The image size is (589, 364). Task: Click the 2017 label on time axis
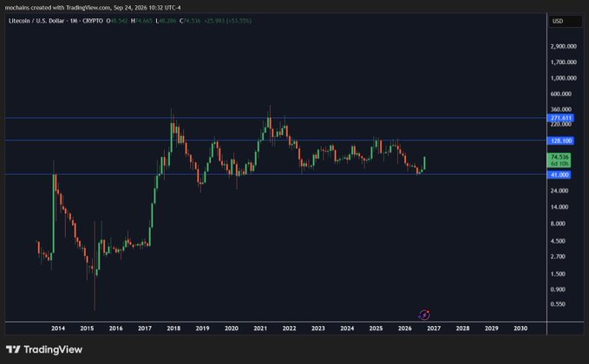(145, 328)
